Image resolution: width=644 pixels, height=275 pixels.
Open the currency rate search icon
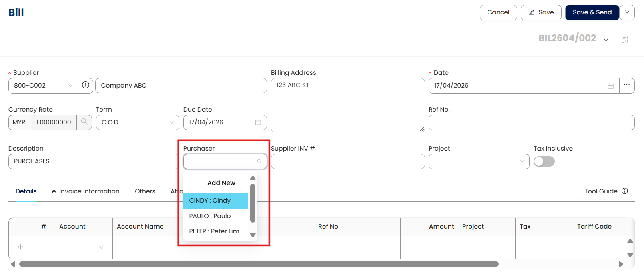pos(84,122)
